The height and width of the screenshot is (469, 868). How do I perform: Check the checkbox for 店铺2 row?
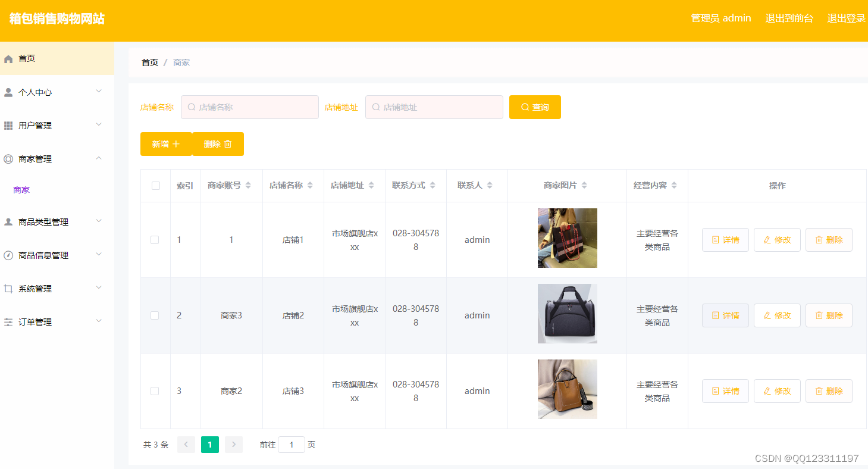[155, 315]
